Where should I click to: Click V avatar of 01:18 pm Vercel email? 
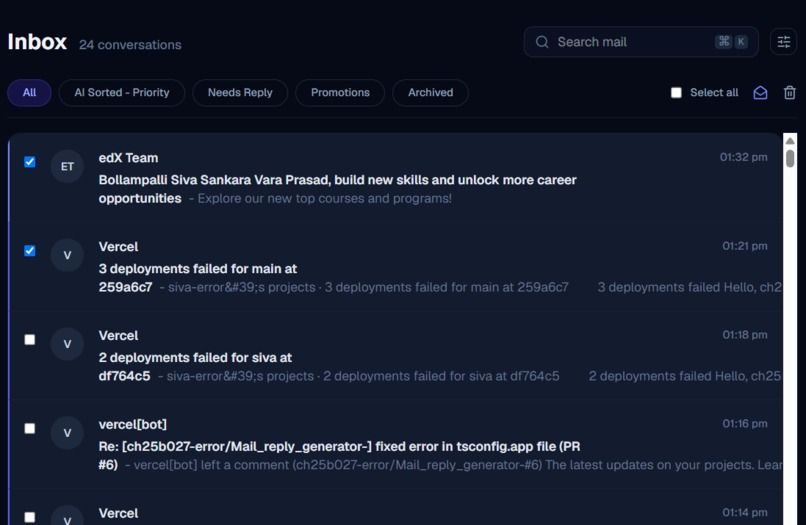point(67,344)
